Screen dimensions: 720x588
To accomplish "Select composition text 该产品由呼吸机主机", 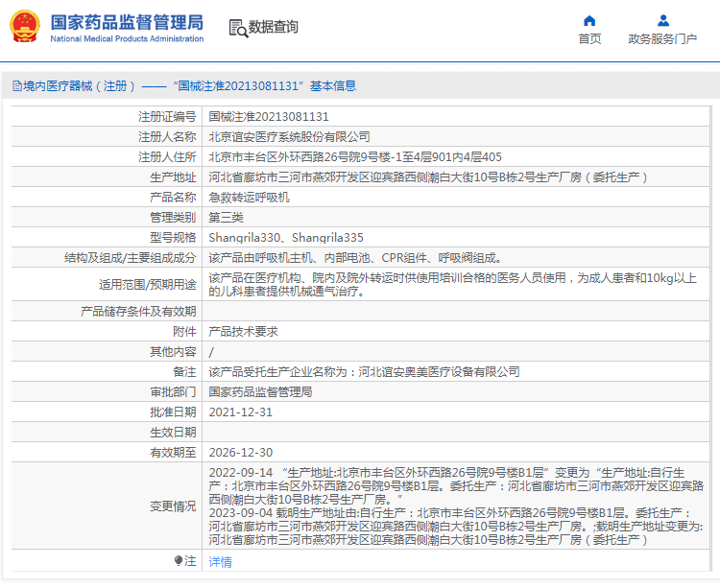I will click(x=355, y=258).
